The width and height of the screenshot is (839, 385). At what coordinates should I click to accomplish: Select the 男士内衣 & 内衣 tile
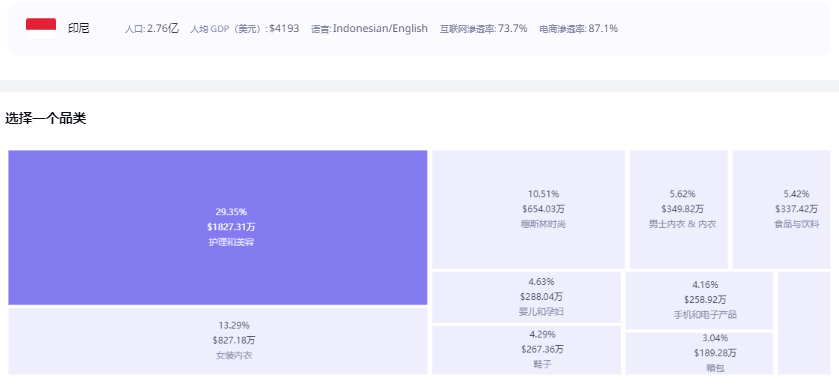pyautogui.click(x=678, y=209)
